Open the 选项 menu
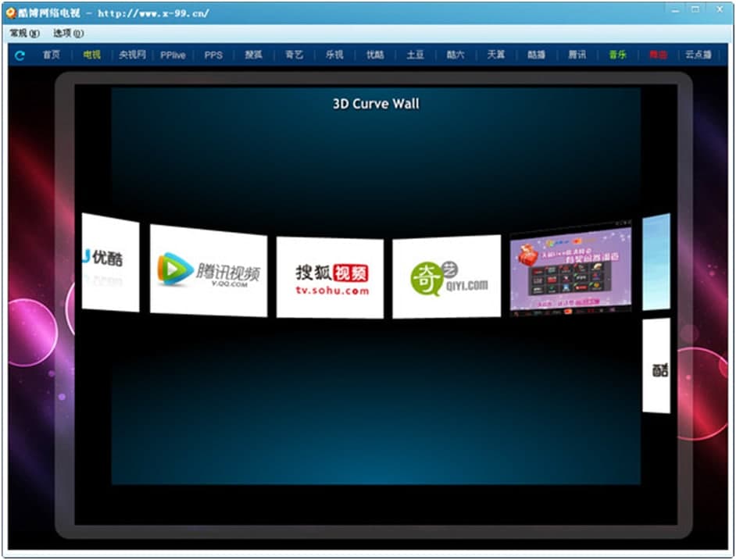This screenshot has width=736, height=560. (x=68, y=34)
